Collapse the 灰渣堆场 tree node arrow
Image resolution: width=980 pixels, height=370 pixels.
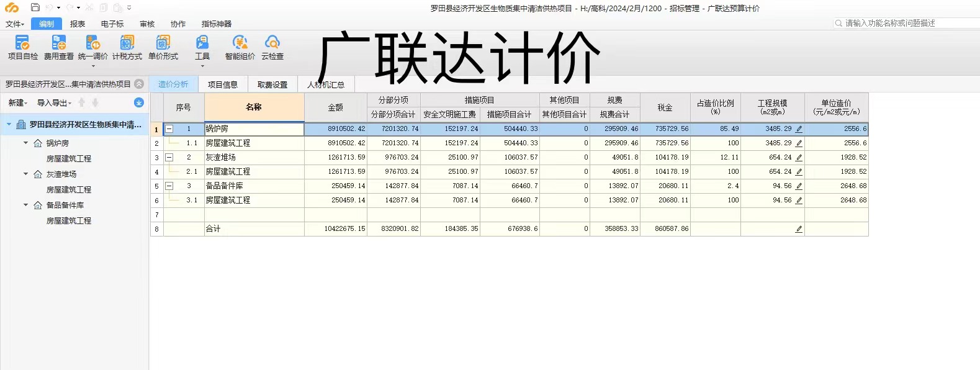click(x=25, y=174)
